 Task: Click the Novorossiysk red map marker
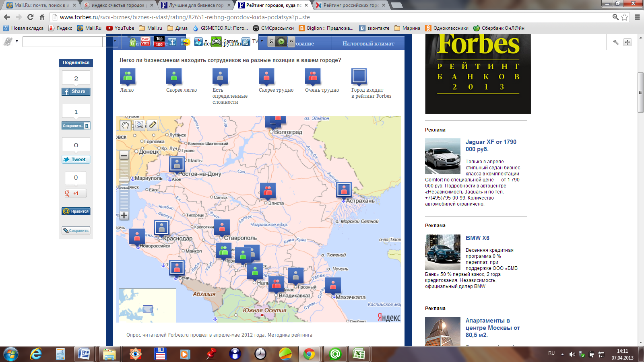pos(137,237)
